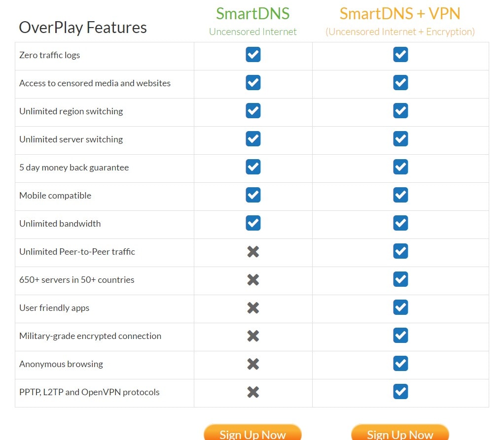Click the 5 day money back guarantee text
The image size is (504, 440).
(x=74, y=168)
